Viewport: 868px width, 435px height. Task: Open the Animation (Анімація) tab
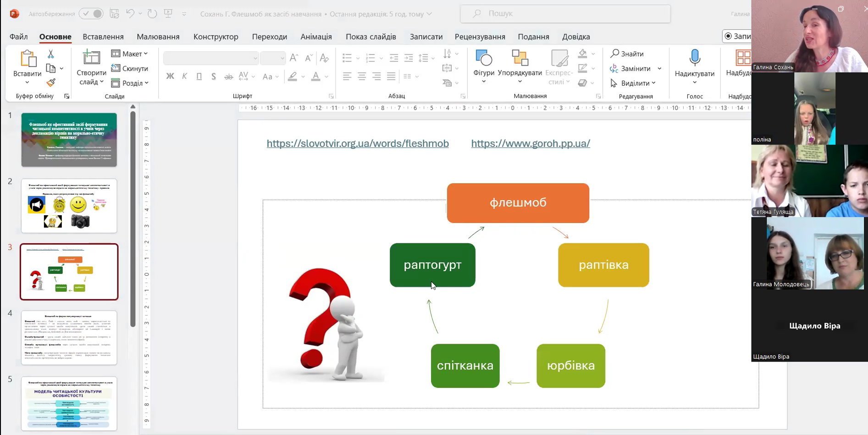(316, 37)
